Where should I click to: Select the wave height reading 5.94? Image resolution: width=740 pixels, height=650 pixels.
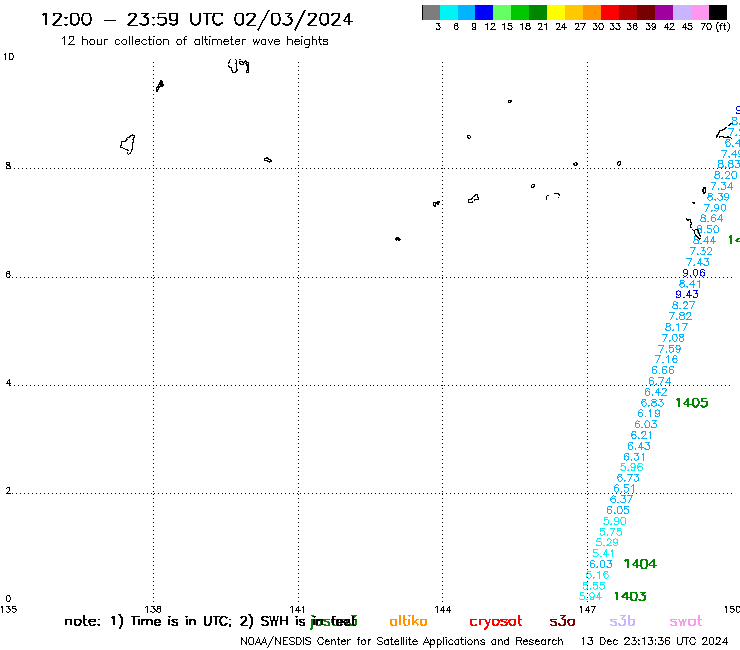tap(590, 596)
